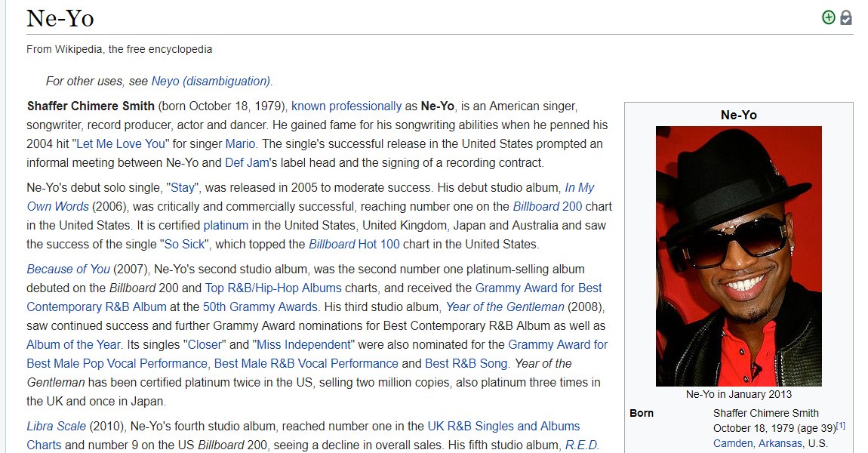This screenshot has width=868, height=453.
Task: Click the green plus good-article icon
Action: (828, 17)
